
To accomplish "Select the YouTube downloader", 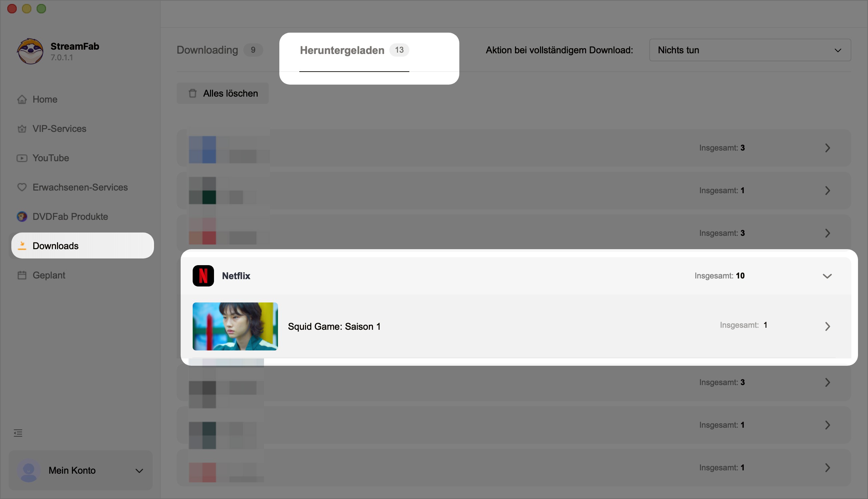I will [51, 158].
